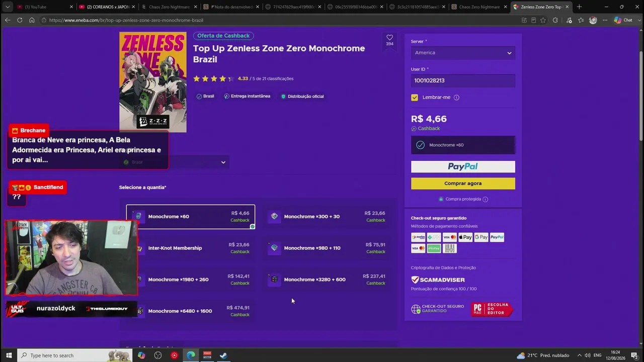Switch to the 06c25559f80146bba00 tab
Viewport: 644px width, 362px height.
356,7
